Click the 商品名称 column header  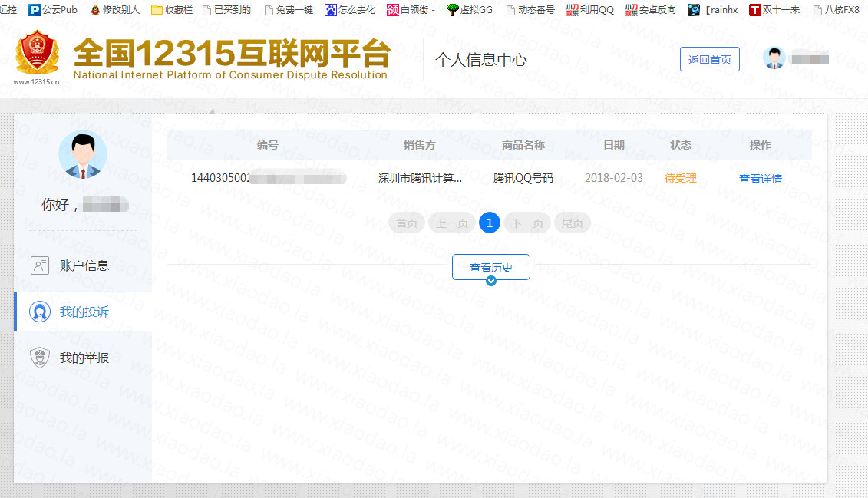click(x=523, y=145)
